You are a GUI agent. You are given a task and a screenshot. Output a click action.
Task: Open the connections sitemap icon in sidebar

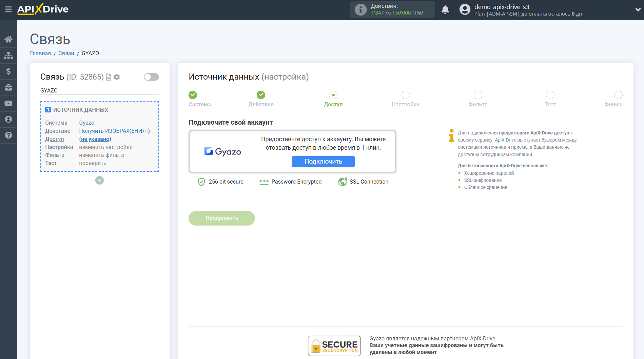(8, 55)
